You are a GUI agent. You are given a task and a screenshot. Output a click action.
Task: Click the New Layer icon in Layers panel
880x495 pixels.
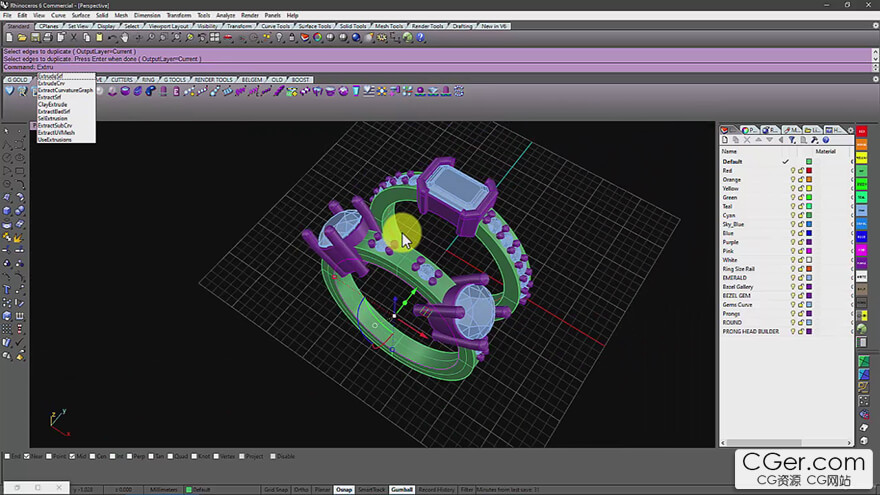725,140
